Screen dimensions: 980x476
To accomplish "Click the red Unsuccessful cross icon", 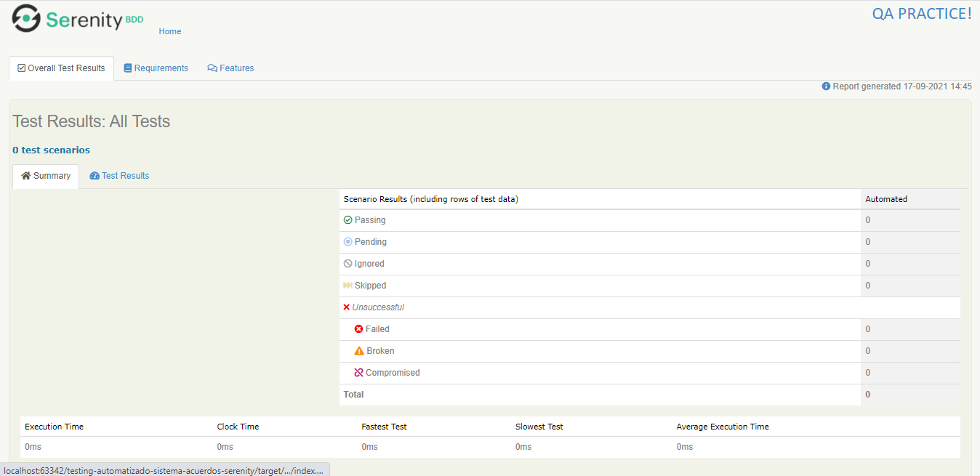I will [347, 307].
